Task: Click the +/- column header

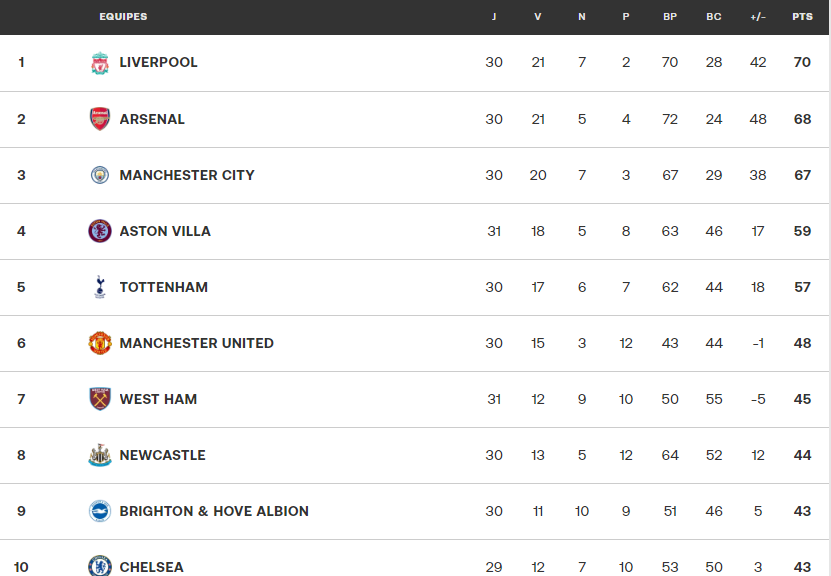Action: (758, 17)
